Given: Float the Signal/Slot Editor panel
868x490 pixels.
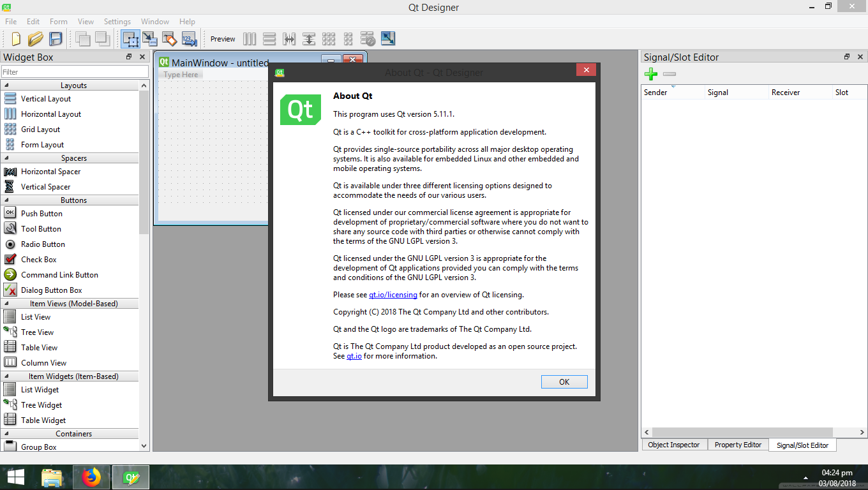Looking at the screenshot, I should tap(847, 57).
